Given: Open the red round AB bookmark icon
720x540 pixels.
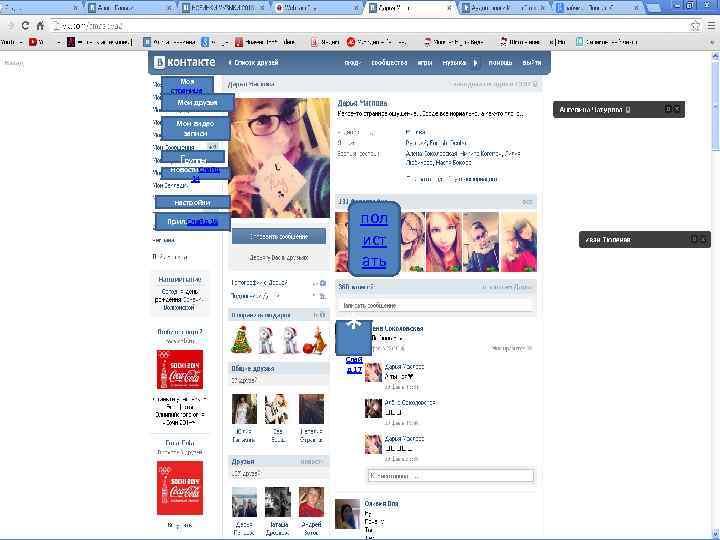Looking at the screenshot, I should tap(351, 42).
